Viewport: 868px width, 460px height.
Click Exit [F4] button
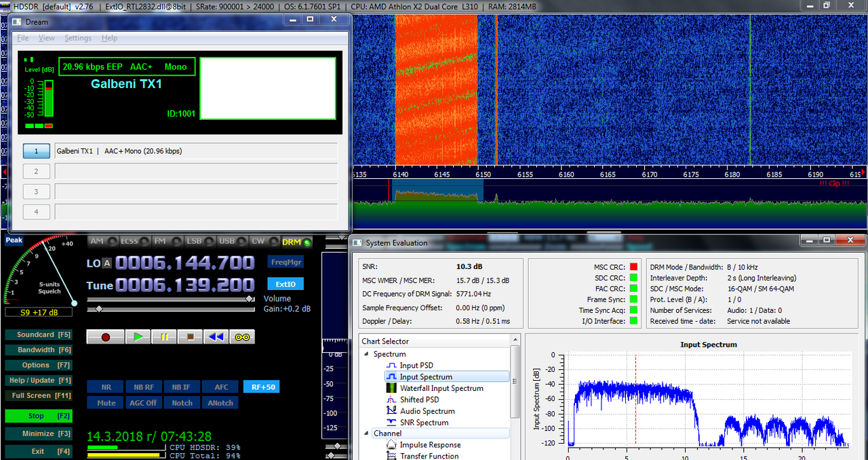click(38, 451)
